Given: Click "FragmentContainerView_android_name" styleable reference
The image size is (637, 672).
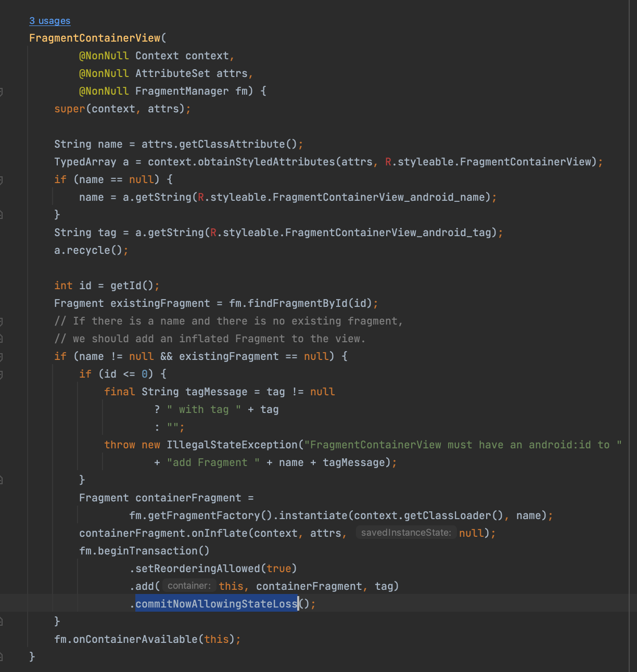Looking at the screenshot, I should coord(378,197).
